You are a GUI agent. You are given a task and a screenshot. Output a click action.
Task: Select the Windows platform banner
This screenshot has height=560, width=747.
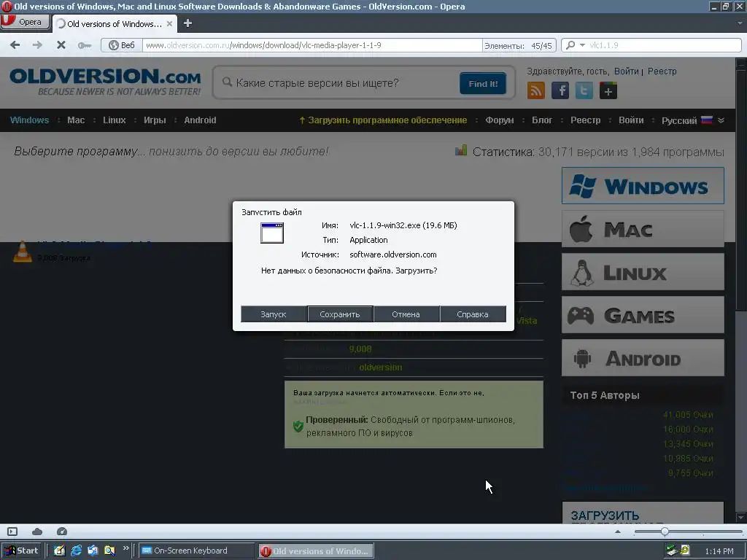tap(643, 186)
